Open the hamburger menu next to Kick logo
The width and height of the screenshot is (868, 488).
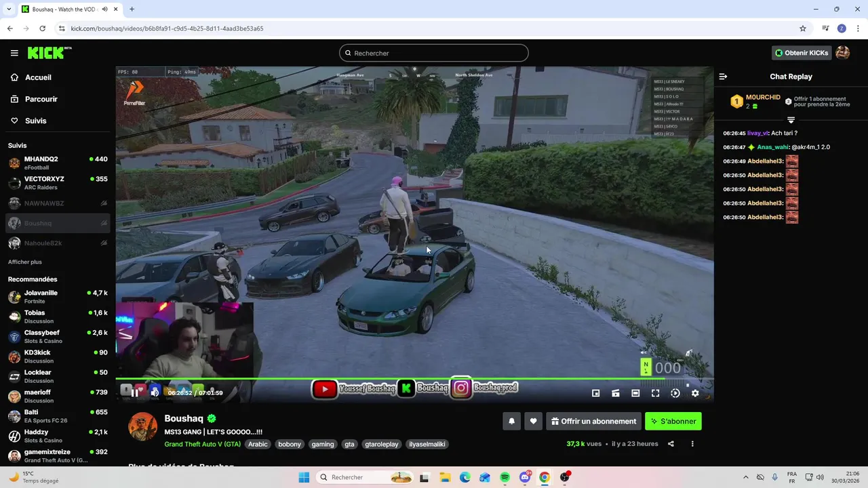click(14, 53)
